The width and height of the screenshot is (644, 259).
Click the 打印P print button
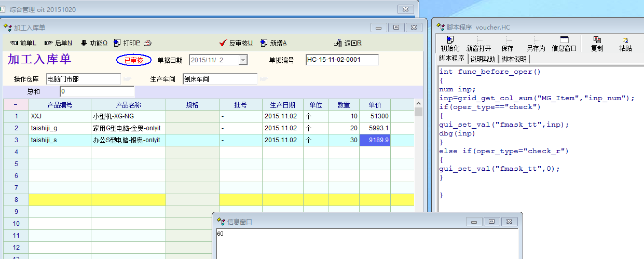(x=127, y=43)
